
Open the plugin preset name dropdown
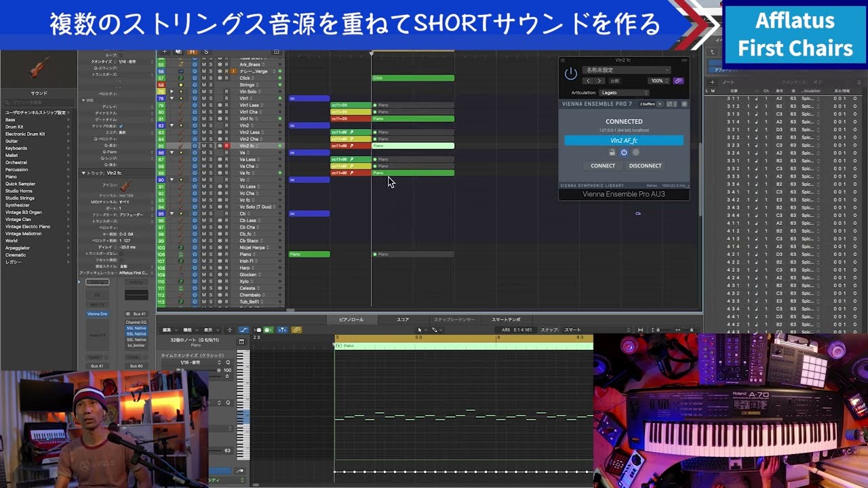click(627, 70)
